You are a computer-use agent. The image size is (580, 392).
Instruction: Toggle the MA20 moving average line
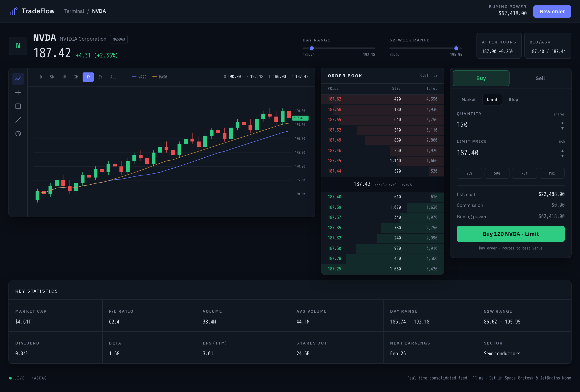[139, 77]
